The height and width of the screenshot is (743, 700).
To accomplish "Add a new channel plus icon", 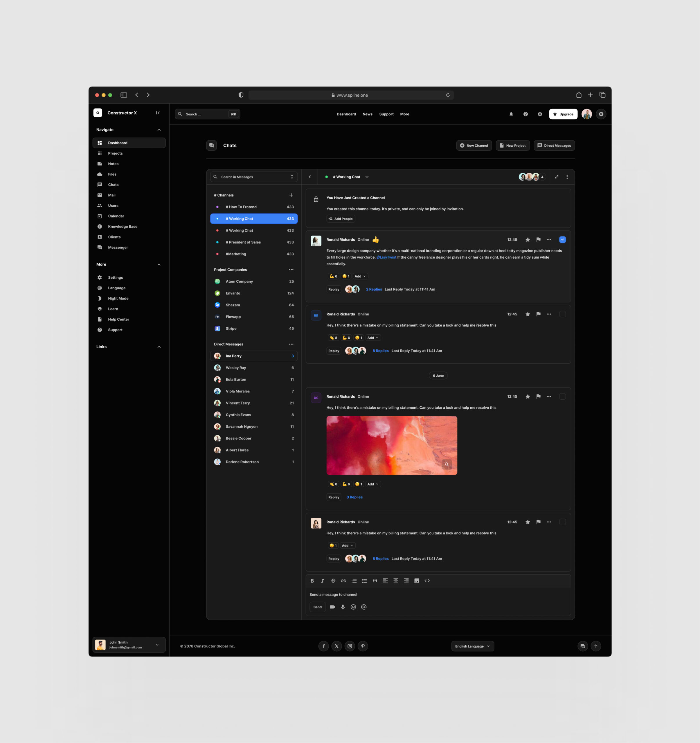I will 291,195.
